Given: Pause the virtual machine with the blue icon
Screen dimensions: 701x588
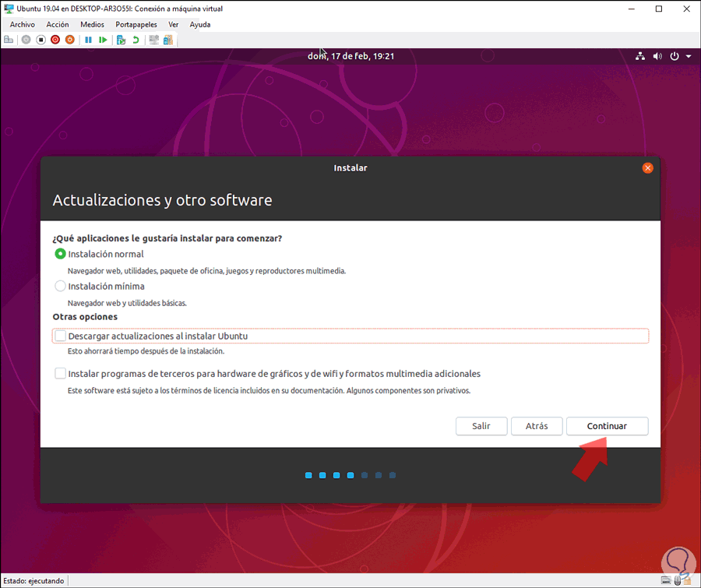Looking at the screenshot, I should 89,40.
